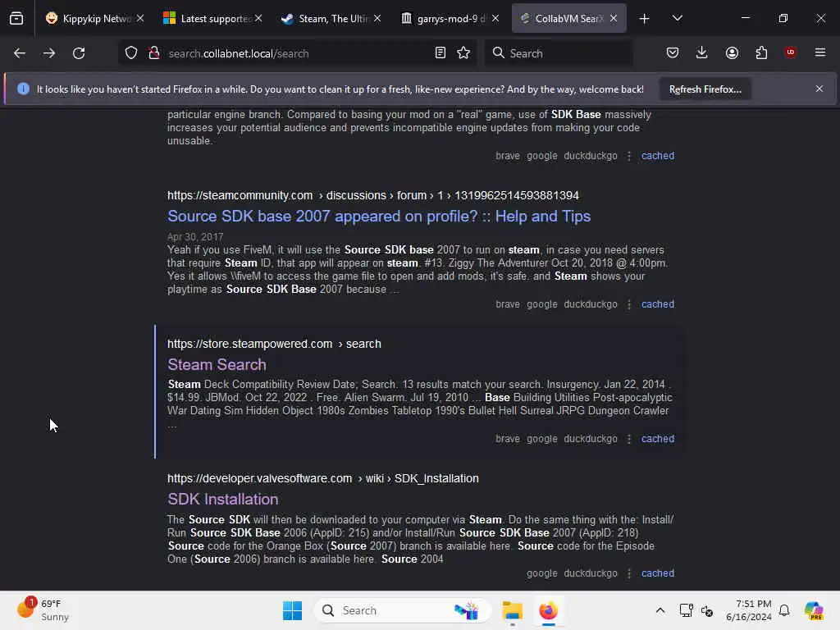Click the insecure connection padlock icon
Image resolution: width=840 pixels, height=630 pixels.
coord(153,53)
